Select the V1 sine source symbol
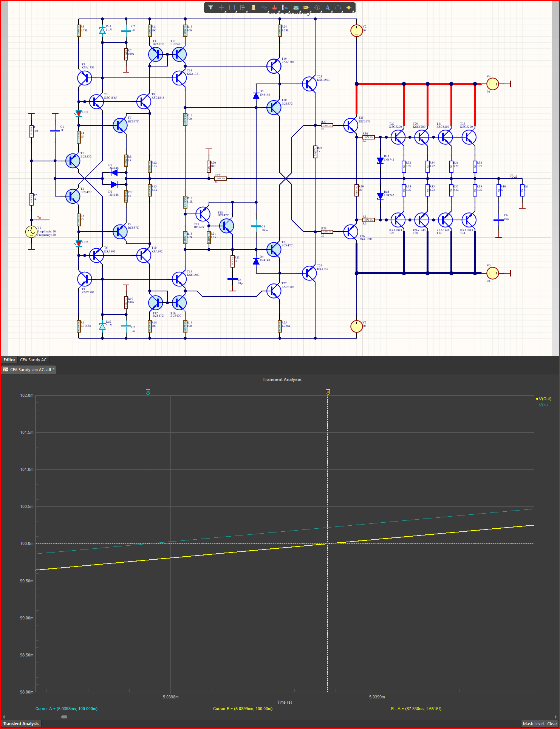 click(31, 232)
